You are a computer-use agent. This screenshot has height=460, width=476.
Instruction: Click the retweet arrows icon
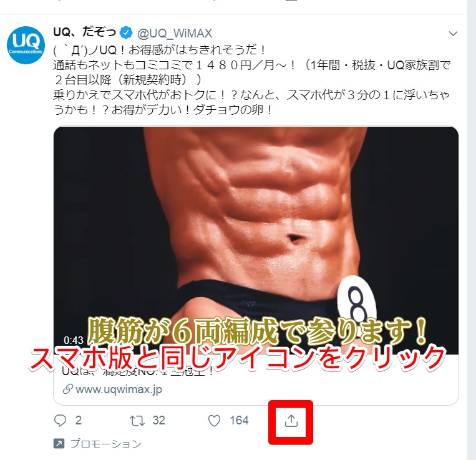point(137,421)
